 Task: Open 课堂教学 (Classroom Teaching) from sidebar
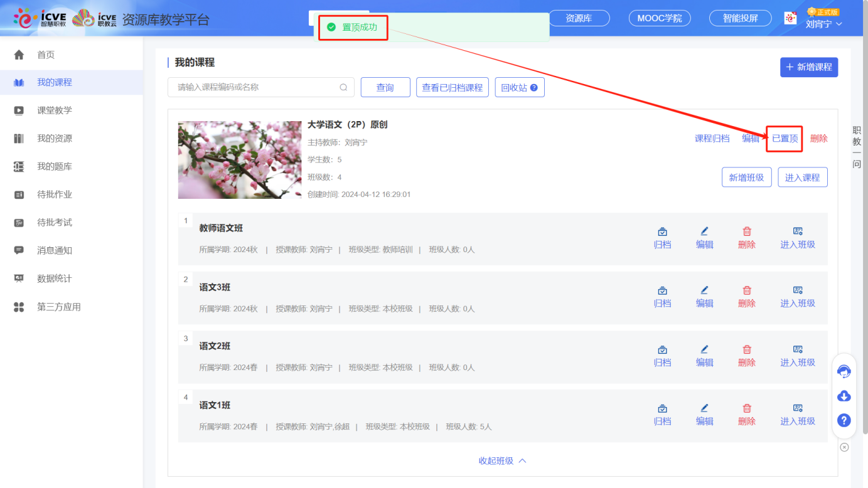pyautogui.click(x=44, y=110)
